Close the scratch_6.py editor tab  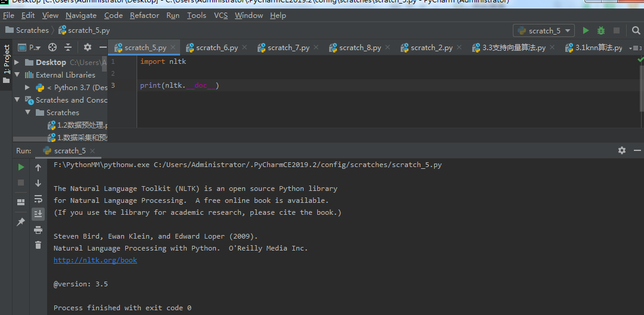[244, 47]
